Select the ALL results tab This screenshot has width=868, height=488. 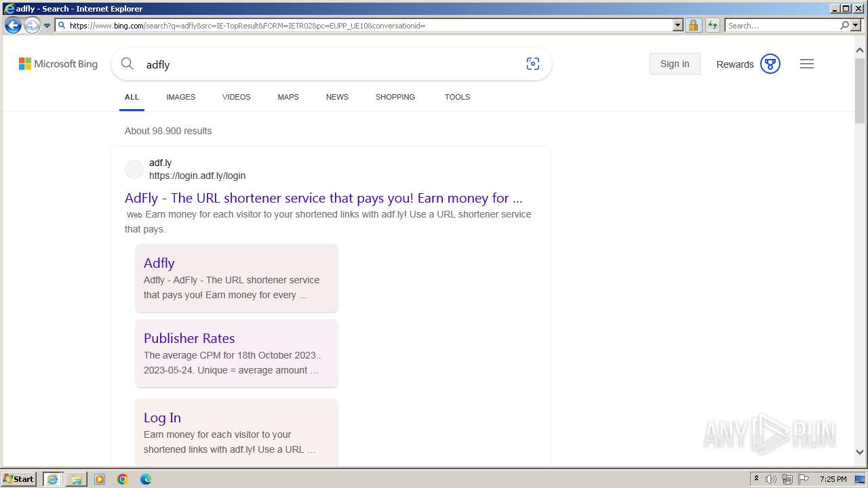[x=132, y=97]
